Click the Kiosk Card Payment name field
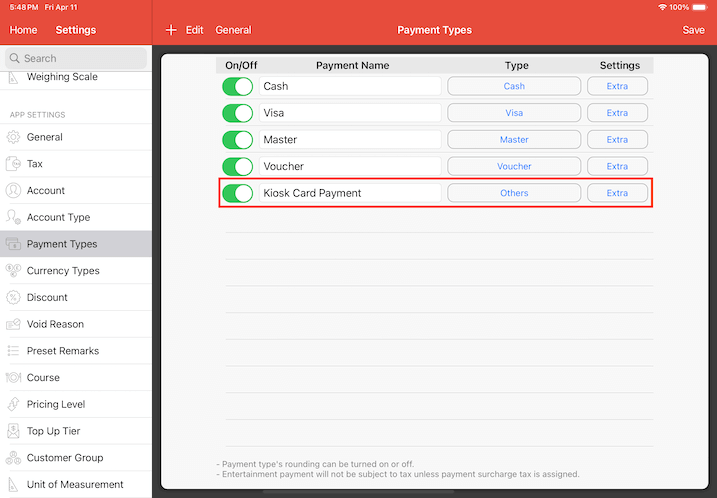Image resolution: width=717 pixels, height=498 pixels. click(349, 193)
